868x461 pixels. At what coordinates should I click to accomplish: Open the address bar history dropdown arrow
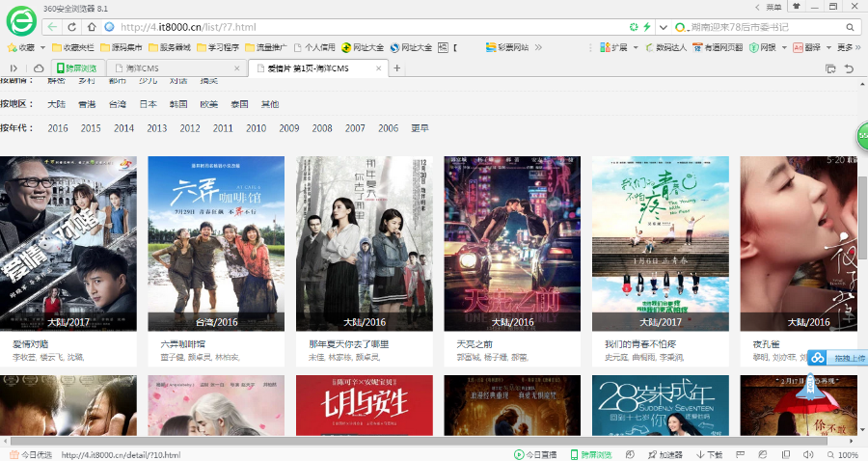(663, 27)
